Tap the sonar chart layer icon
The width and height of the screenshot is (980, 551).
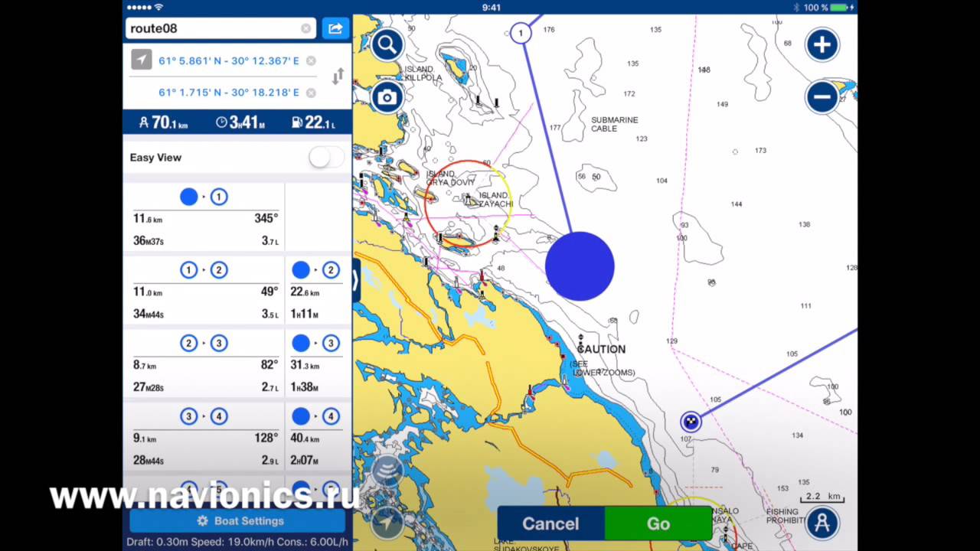coord(387,471)
